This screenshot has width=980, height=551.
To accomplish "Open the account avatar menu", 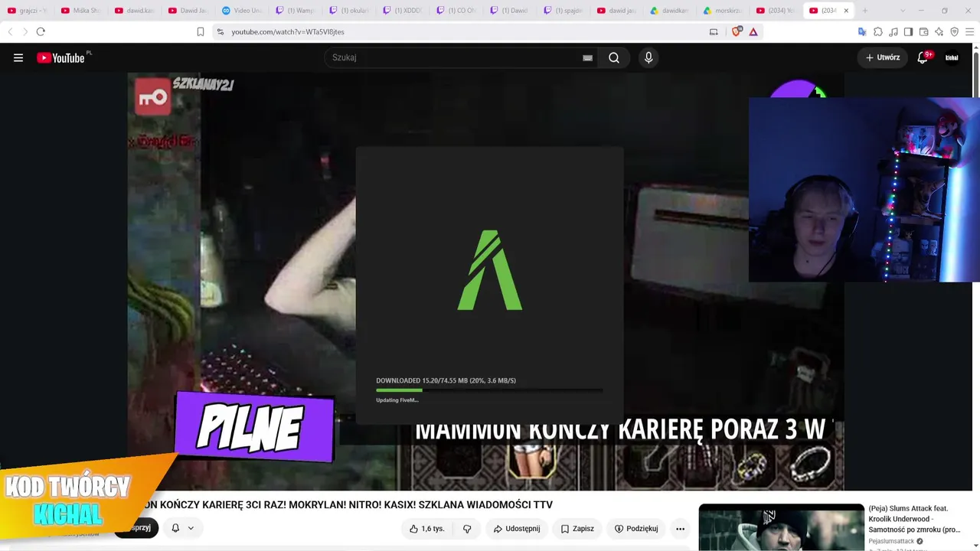I will click(952, 57).
